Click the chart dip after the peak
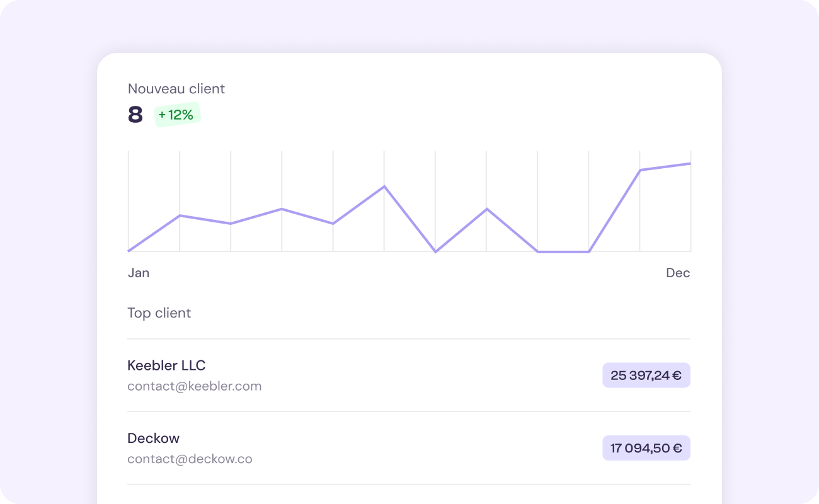The width and height of the screenshot is (819, 504). 435,251
